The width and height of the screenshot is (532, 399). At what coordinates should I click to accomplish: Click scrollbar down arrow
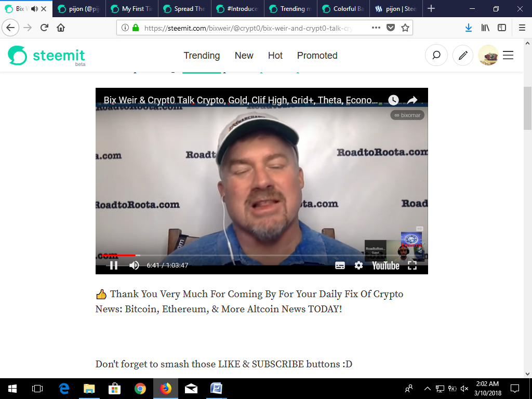[x=527, y=374]
